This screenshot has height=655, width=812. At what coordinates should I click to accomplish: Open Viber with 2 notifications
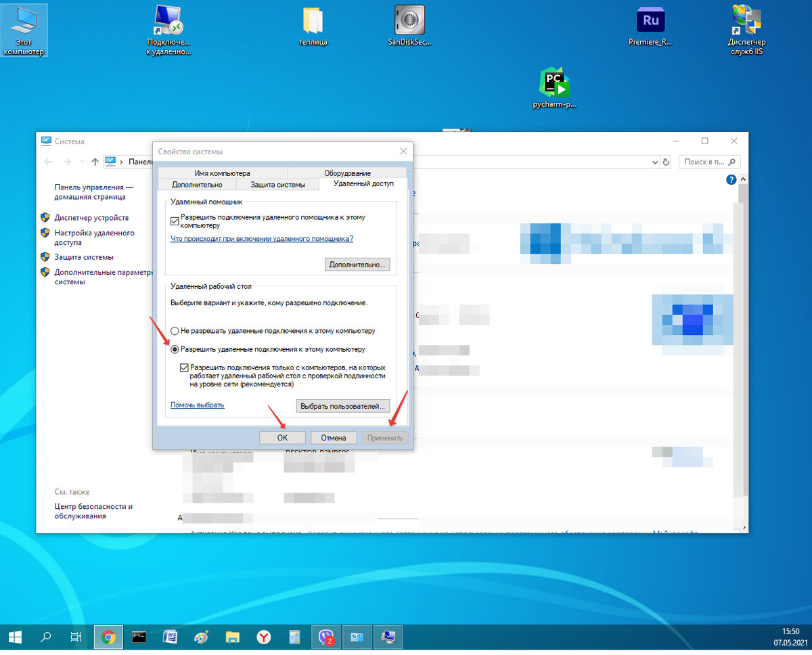point(326,637)
